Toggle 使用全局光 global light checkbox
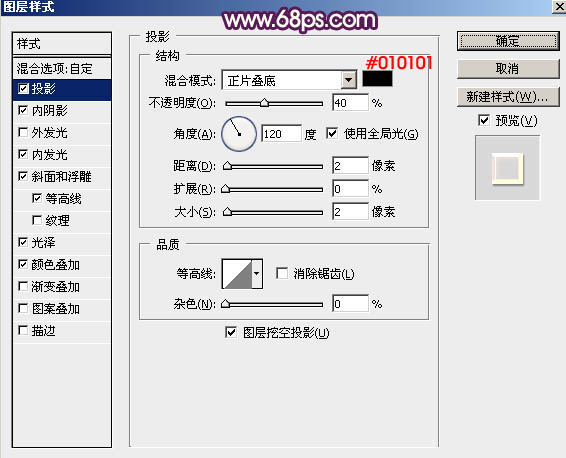Screen dimensions: 566x458 pyautogui.click(x=332, y=134)
